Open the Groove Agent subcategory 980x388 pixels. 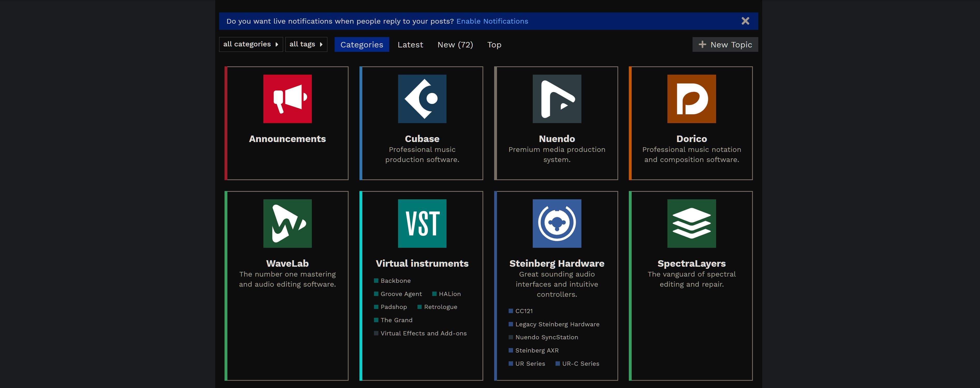click(401, 294)
